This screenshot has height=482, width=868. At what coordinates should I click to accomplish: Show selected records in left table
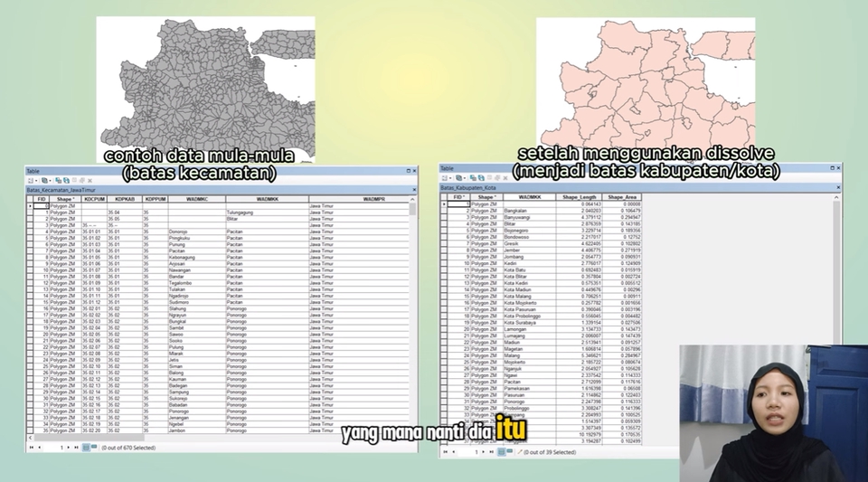pos(94,446)
